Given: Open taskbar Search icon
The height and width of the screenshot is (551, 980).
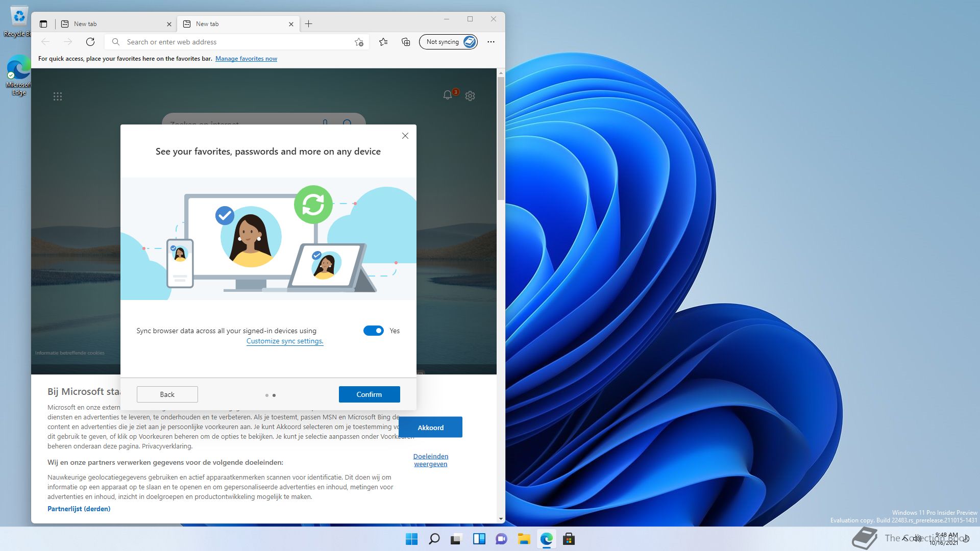Looking at the screenshot, I should 434,539.
